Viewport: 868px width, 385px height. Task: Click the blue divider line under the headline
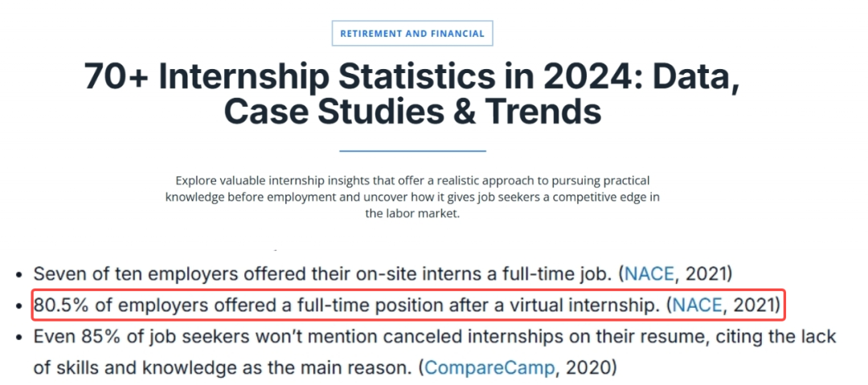412,150
